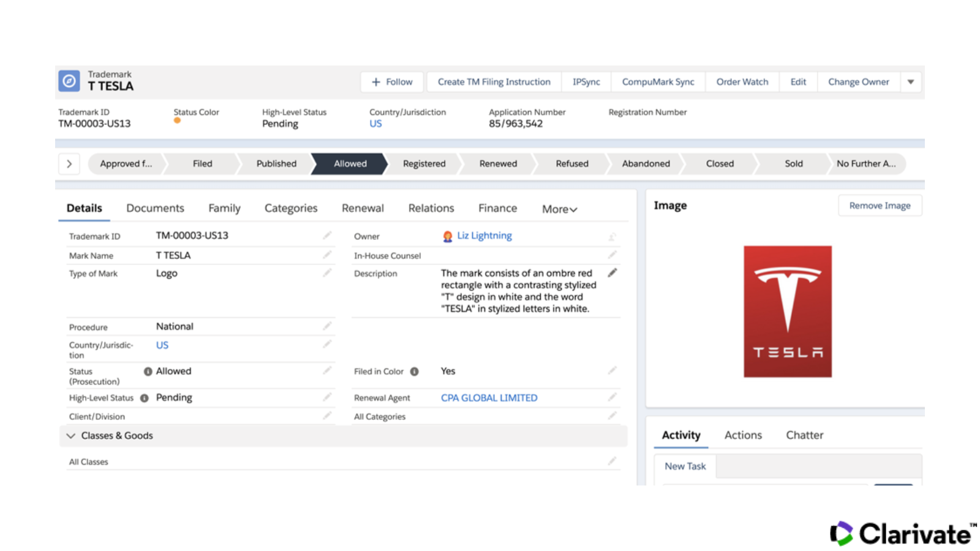
Task: Select the Categories tab
Action: (x=291, y=208)
